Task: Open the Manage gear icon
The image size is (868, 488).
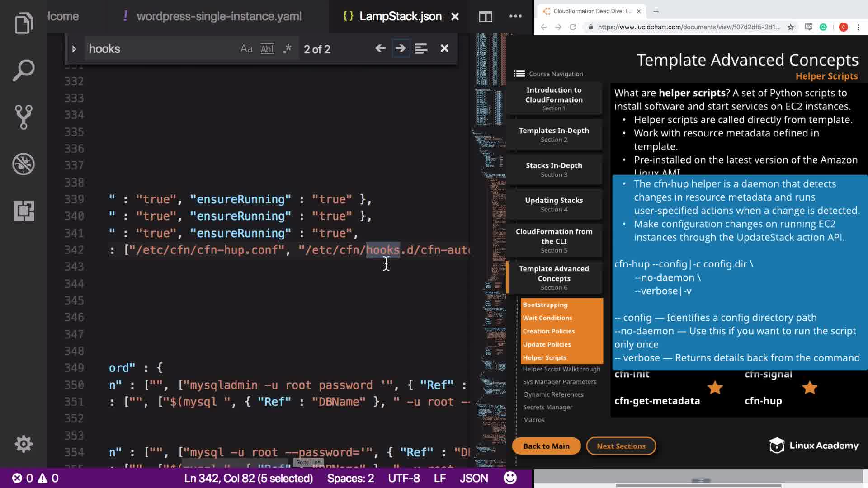Action: coord(24,444)
